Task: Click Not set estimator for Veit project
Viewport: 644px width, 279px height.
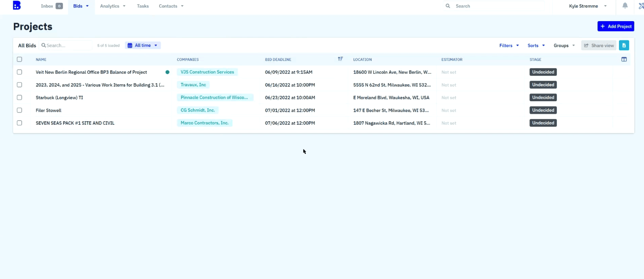Action: [449, 72]
